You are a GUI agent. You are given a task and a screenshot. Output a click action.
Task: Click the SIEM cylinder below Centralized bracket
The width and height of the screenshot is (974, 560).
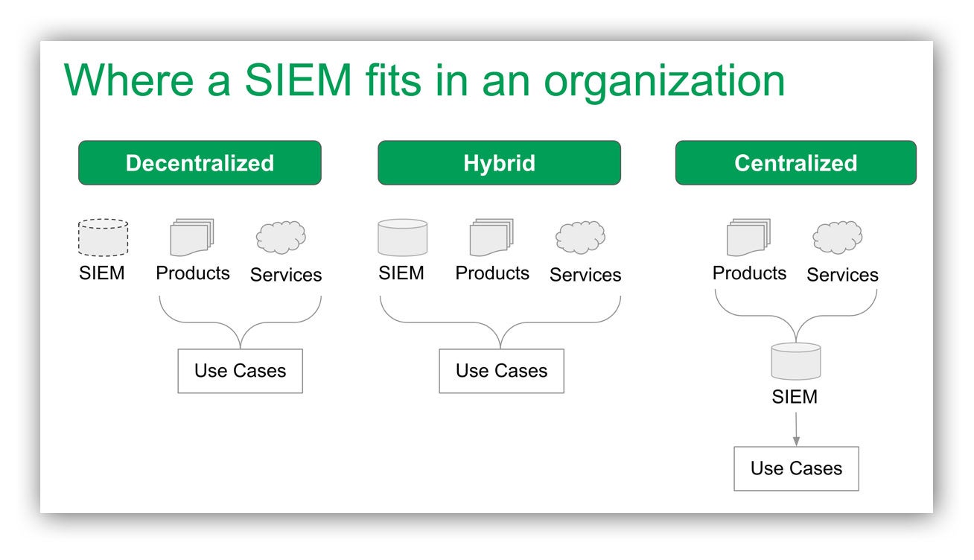796,361
